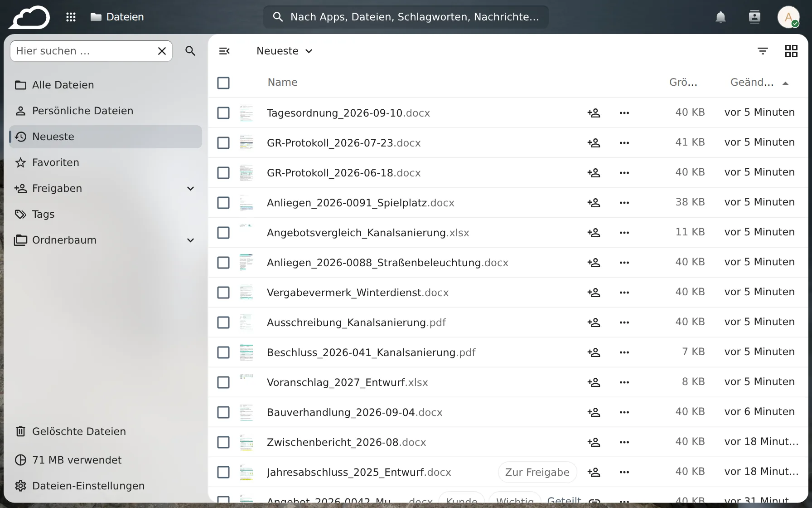Sort by the Geändert column
Viewport: 812px width, 508px height.
coord(759,83)
